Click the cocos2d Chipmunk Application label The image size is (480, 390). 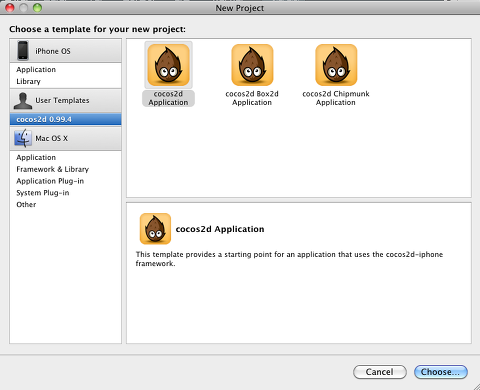pos(336,98)
